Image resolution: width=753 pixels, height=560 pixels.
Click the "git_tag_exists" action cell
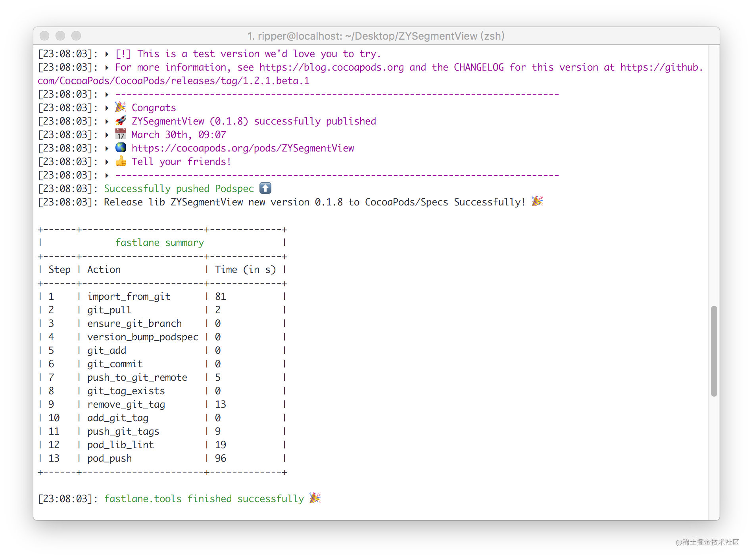[126, 391]
